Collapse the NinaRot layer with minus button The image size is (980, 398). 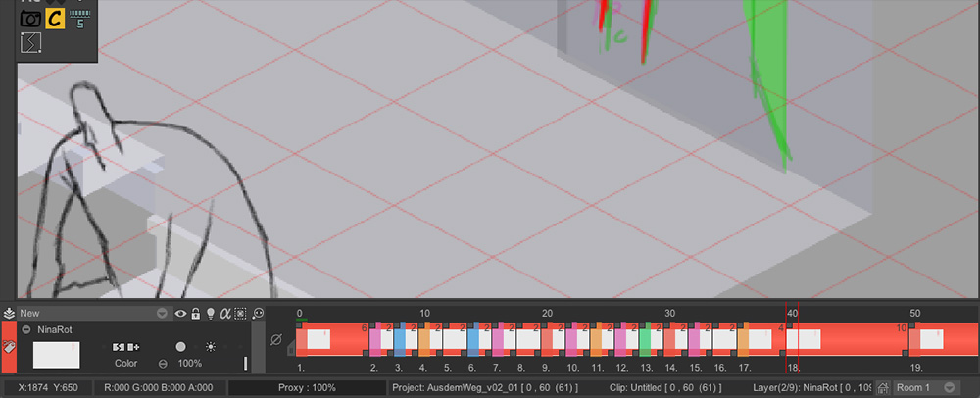(26, 329)
